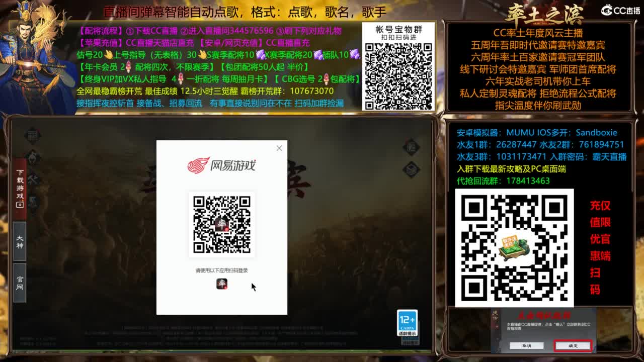
Task: Click the line 安卓模拟器：MUMU IOS多开
Action: point(537,133)
